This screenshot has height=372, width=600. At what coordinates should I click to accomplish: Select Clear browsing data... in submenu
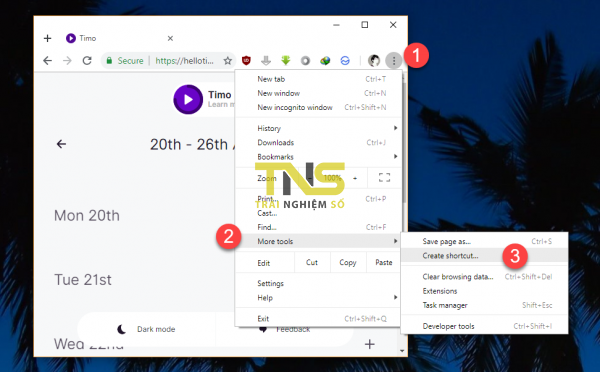tap(484, 277)
